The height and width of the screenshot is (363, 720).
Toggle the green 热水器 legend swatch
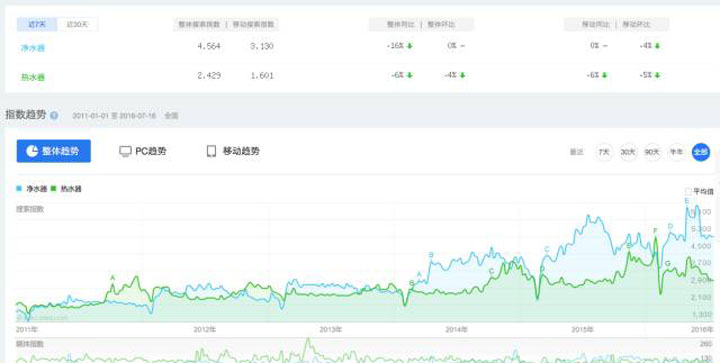54,188
